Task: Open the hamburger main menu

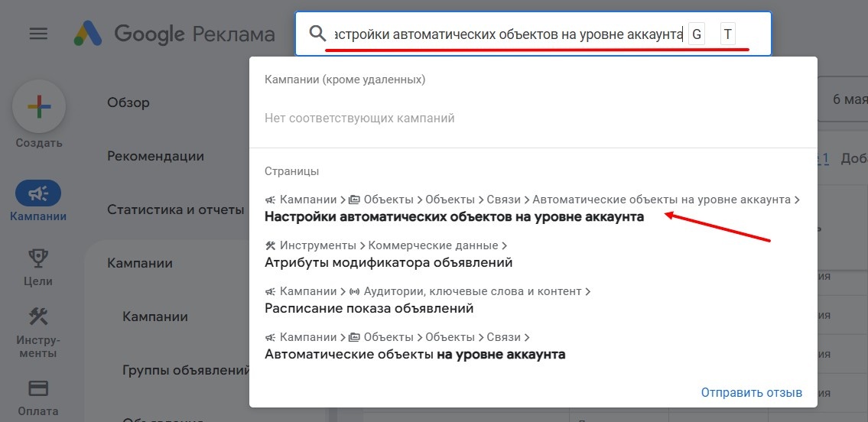Action: (38, 34)
